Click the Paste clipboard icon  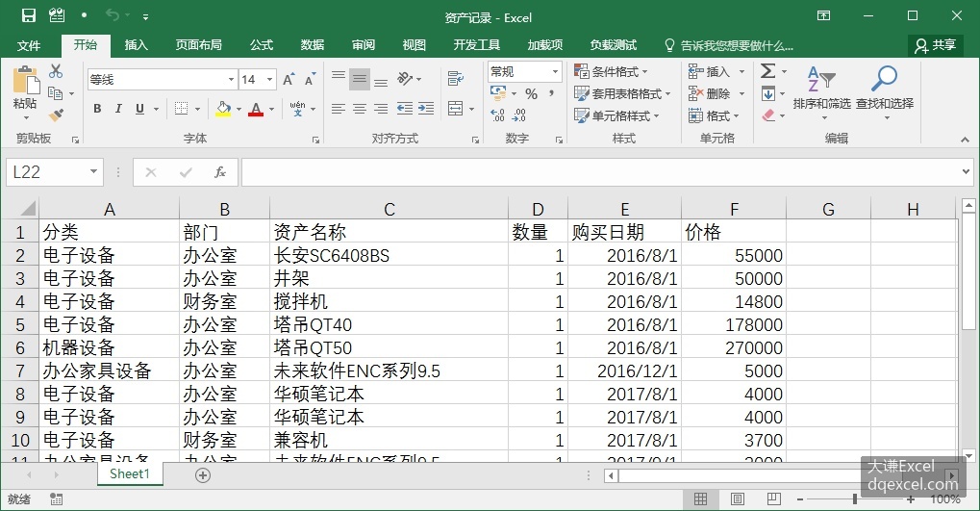[x=26, y=81]
